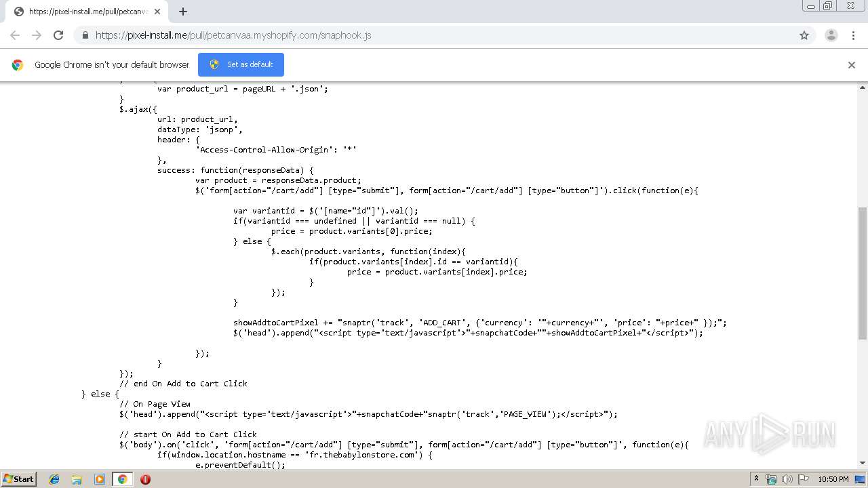868x488 pixels.
Task: Dismiss the default browser infobar
Action: pos(852,65)
